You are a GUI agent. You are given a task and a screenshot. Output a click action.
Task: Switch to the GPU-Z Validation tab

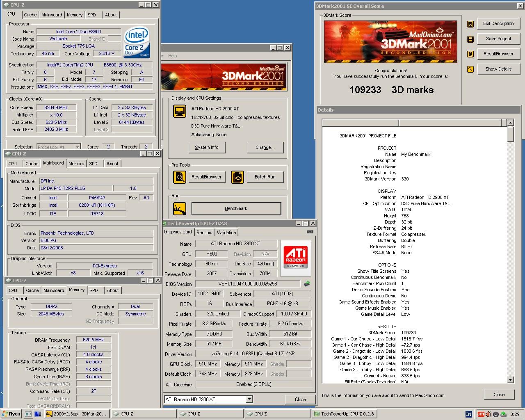coord(226,233)
